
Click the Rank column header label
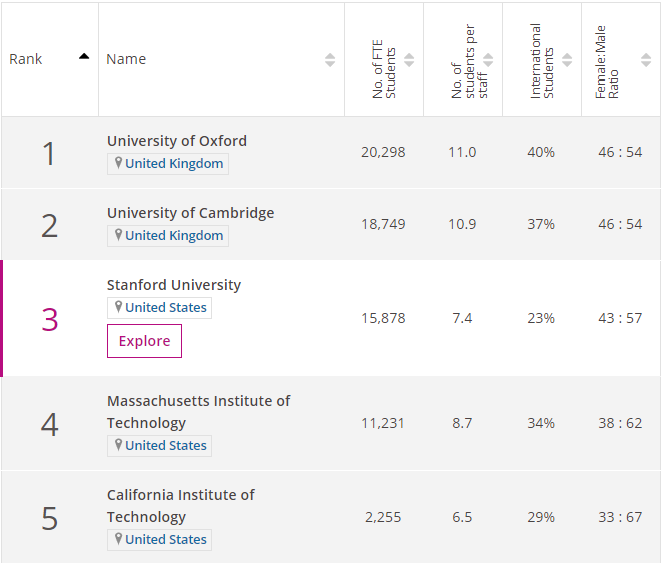(26, 59)
